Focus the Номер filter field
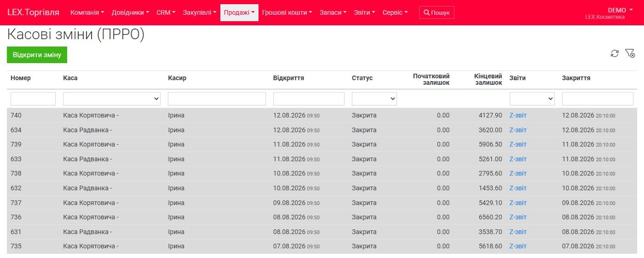 coord(33,99)
